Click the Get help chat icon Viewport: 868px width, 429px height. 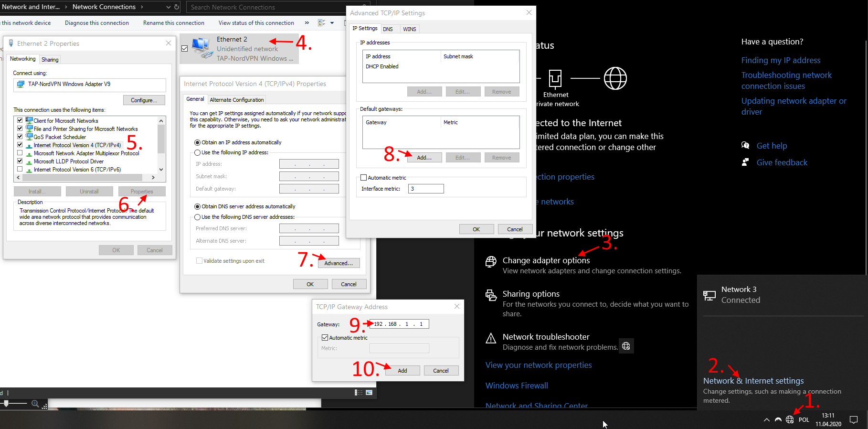(745, 146)
